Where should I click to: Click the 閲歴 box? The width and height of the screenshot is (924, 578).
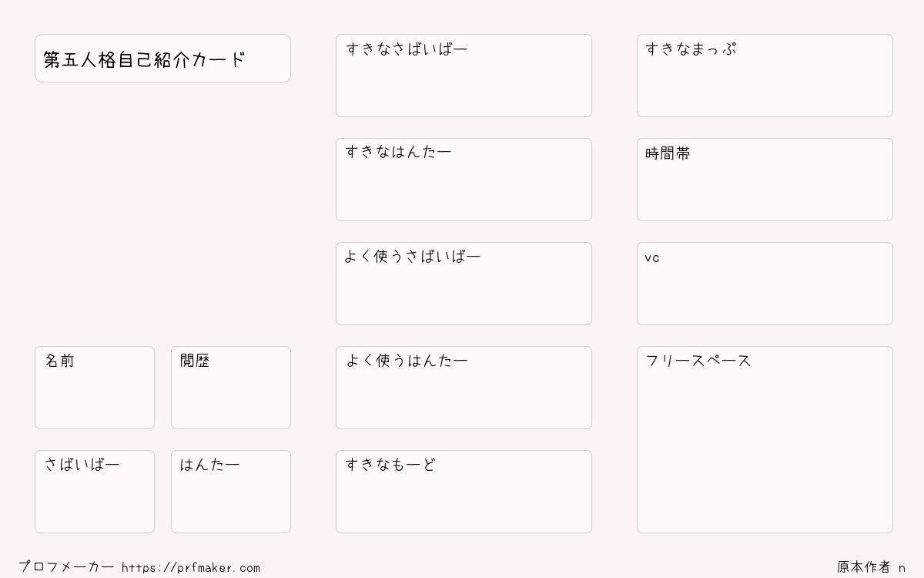point(231,388)
